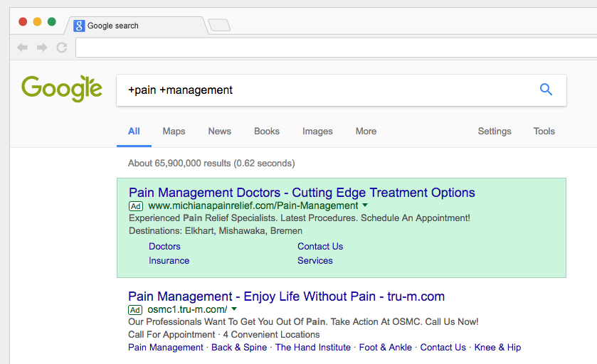Open the Pain Management sitelink in OSMC ad

166,347
